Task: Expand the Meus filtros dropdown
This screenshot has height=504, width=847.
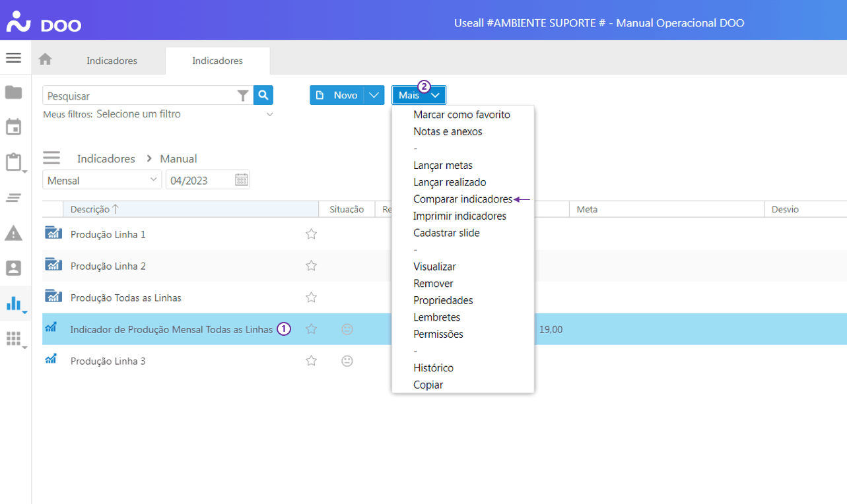Action: coord(269,115)
